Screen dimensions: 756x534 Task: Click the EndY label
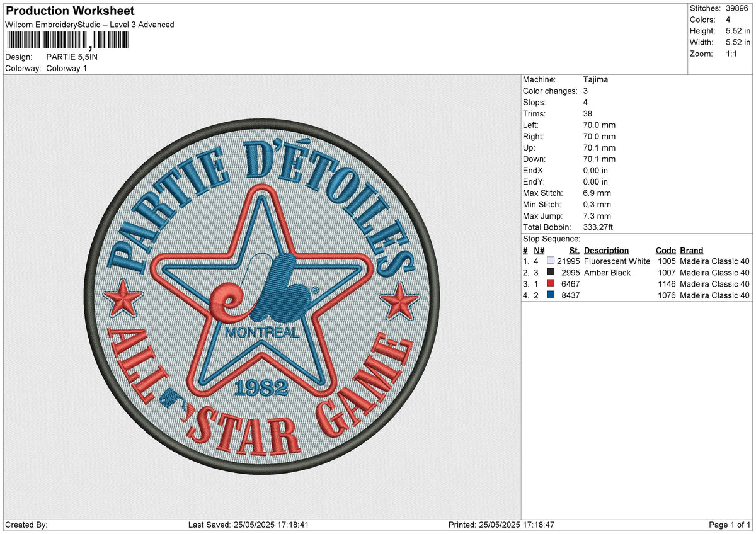pos(533,181)
